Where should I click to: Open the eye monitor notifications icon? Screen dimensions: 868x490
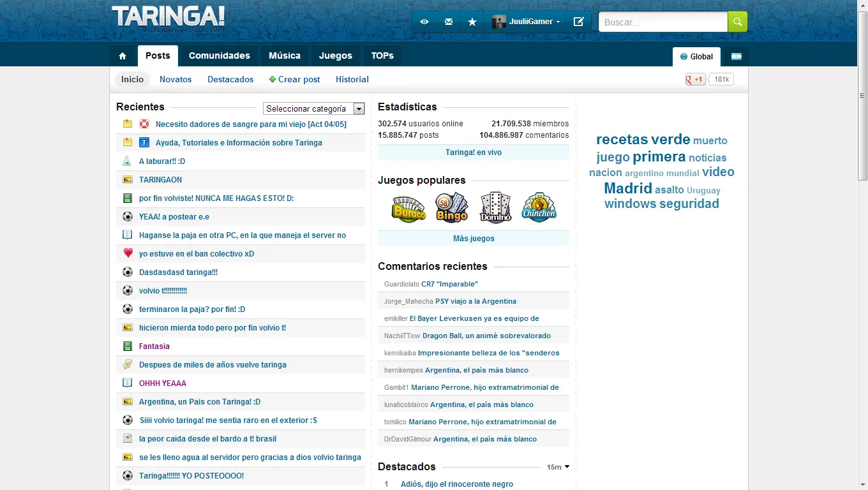(x=424, y=22)
